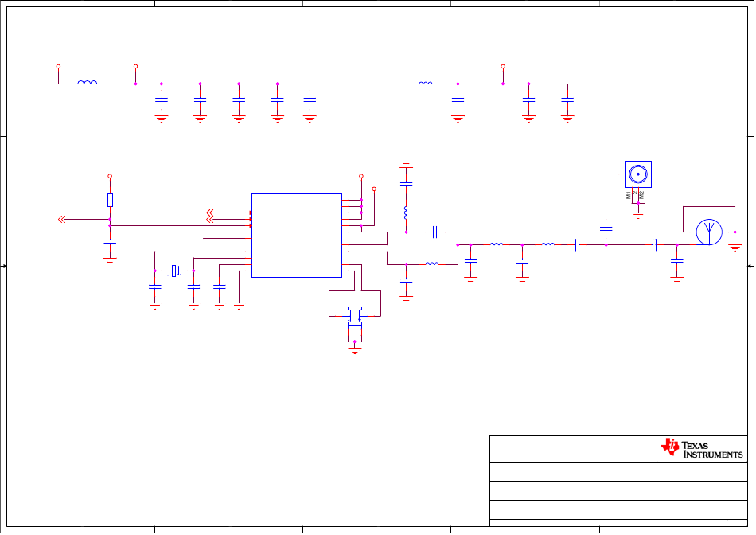Select the capacitor under the inverted ground symbol
The width and height of the screenshot is (756, 535).
[x=406, y=184]
